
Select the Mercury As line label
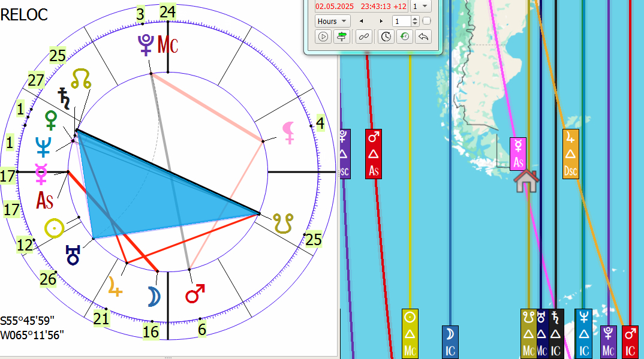tap(519, 154)
